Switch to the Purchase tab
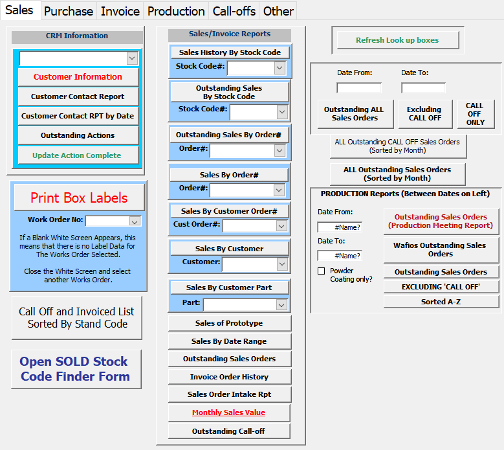The height and width of the screenshot is (450, 504). [69, 11]
